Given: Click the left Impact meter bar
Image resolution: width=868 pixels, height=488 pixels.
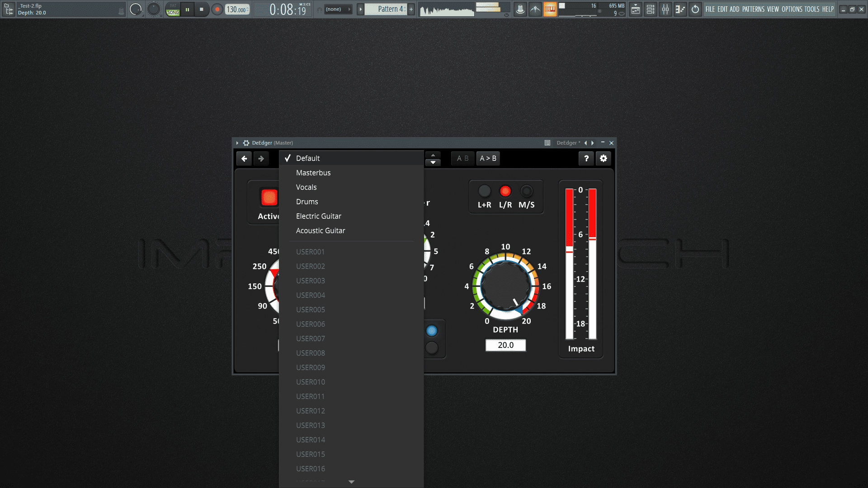Looking at the screenshot, I should tap(569, 264).
